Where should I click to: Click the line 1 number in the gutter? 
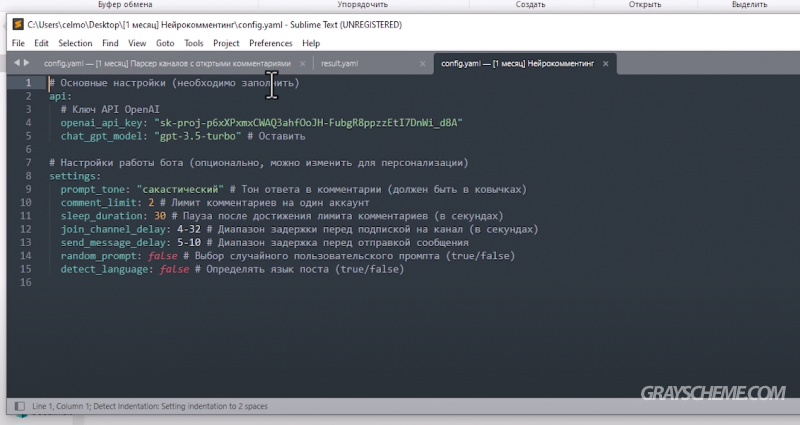click(x=28, y=83)
